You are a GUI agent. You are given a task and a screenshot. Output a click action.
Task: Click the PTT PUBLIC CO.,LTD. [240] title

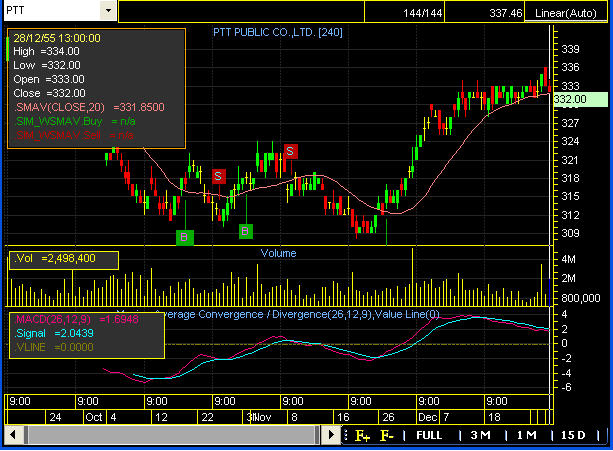point(278,32)
